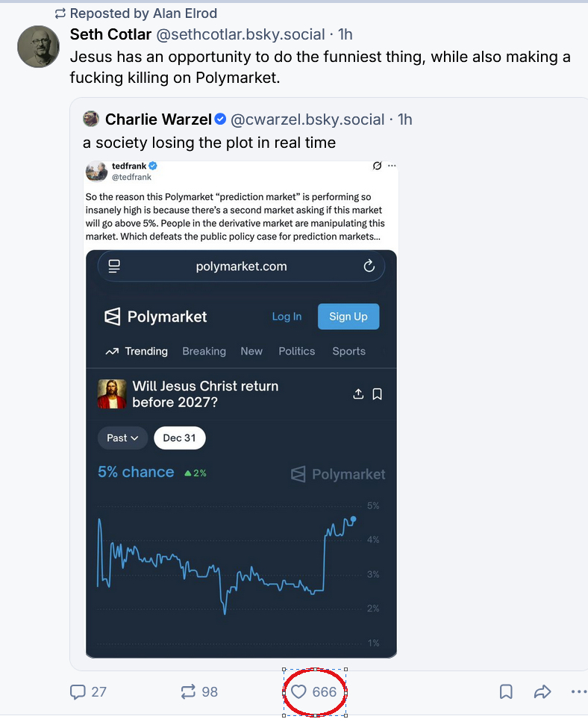The image size is (588, 722).
Task: Select the Dec 31 date pill
Action: 179,438
